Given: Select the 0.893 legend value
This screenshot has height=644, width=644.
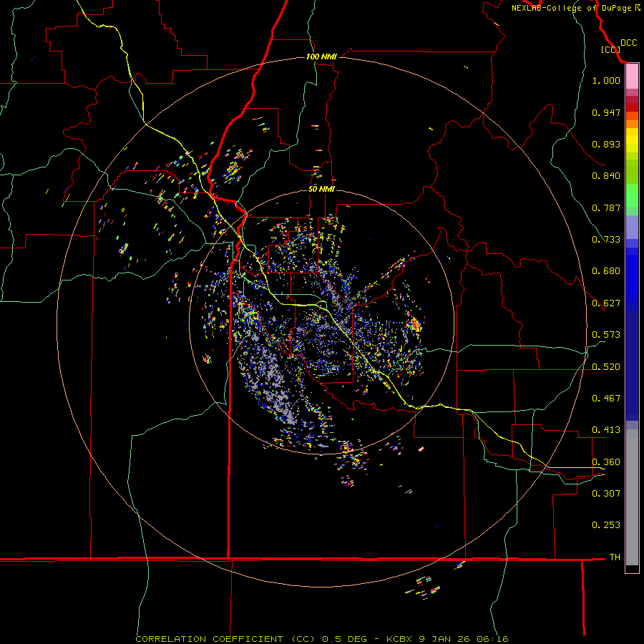Looking at the screenshot, I should [x=606, y=144].
